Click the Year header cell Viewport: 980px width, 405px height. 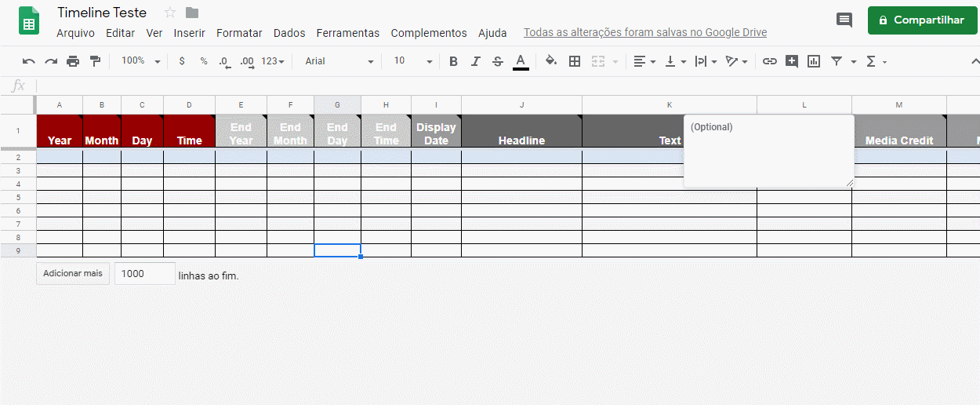pos(60,131)
